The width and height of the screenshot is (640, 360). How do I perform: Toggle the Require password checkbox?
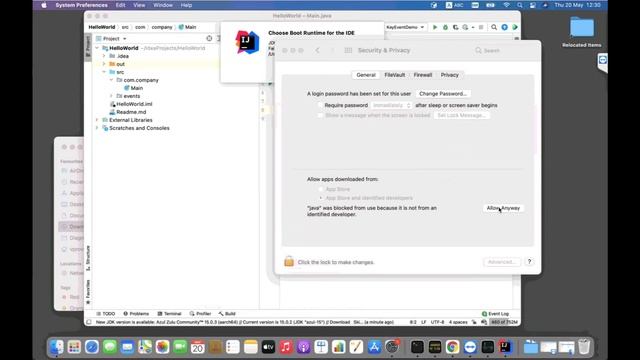coord(320,105)
